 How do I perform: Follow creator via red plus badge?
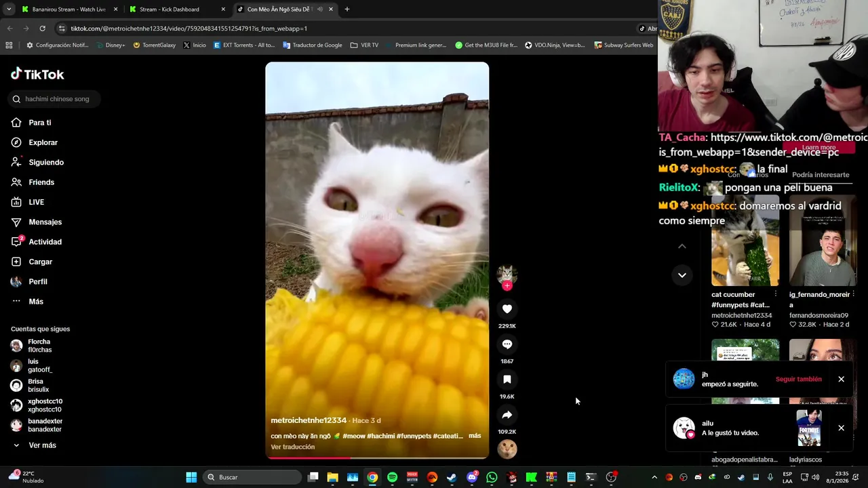tap(507, 286)
